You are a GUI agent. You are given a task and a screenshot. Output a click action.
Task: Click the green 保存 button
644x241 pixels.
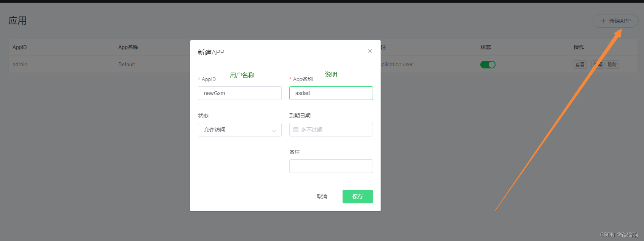tap(358, 197)
